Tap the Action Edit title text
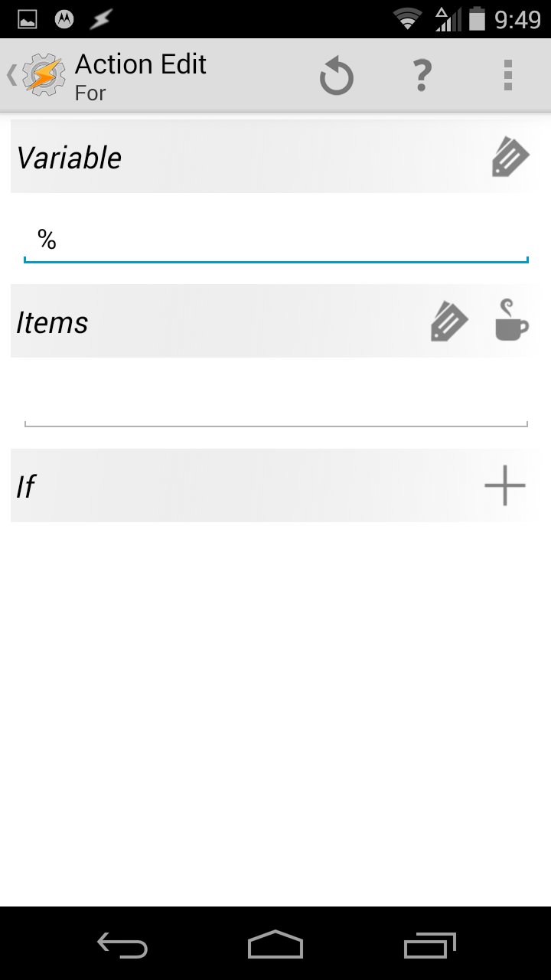This screenshot has height=980, width=551. click(141, 64)
